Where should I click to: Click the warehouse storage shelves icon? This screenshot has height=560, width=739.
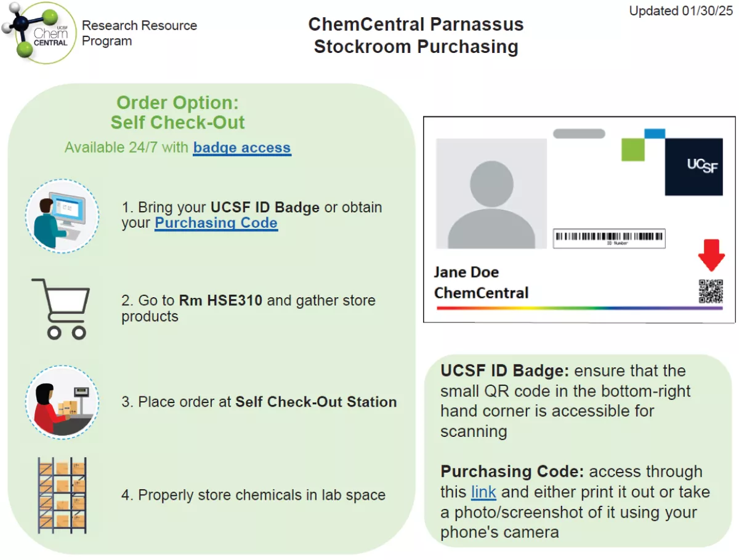pyautogui.click(x=62, y=495)
